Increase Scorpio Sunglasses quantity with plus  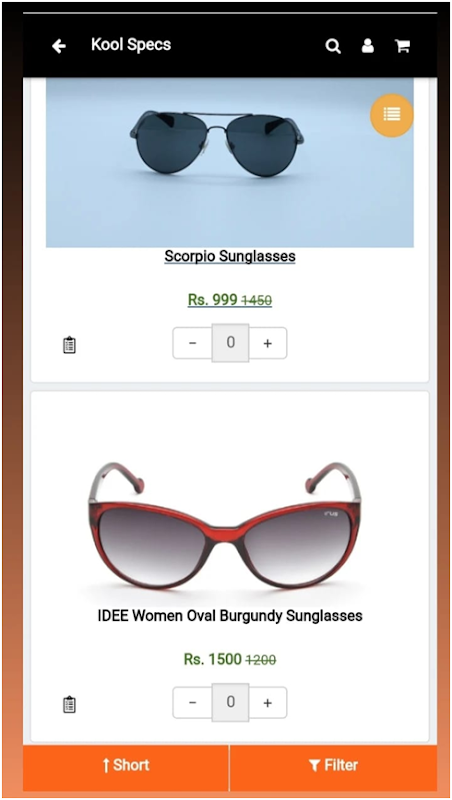coord(268,343)
